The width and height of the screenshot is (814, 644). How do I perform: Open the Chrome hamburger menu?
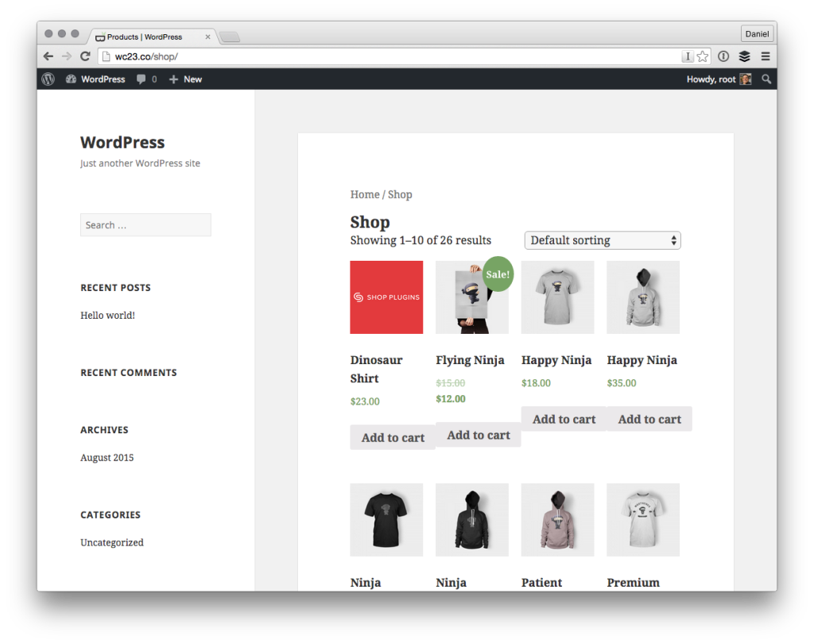pyautogui.click(x=765, y=56)
